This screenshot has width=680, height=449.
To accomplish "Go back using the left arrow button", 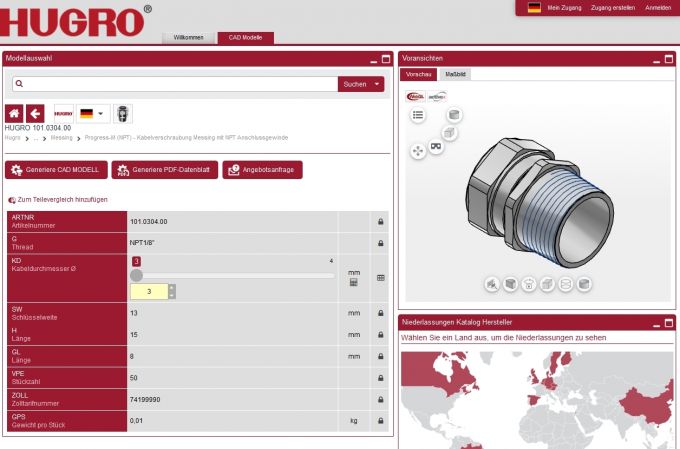I will click(35, 113).
